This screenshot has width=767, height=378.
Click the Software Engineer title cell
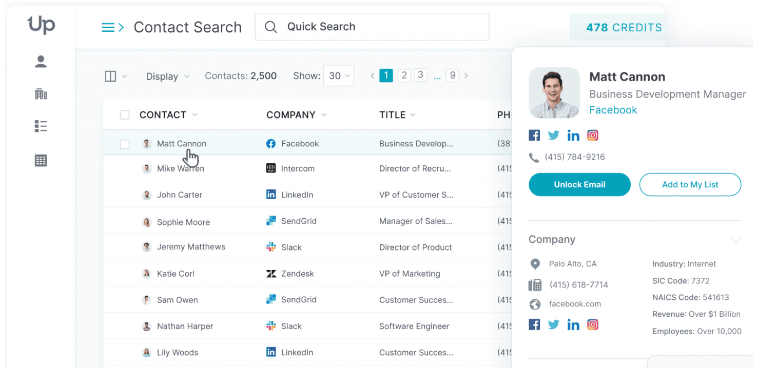coord(414,326)
